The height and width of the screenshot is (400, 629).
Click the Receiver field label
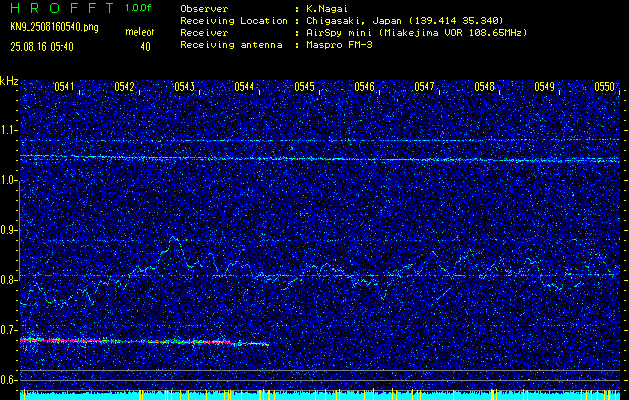(204, 33)
